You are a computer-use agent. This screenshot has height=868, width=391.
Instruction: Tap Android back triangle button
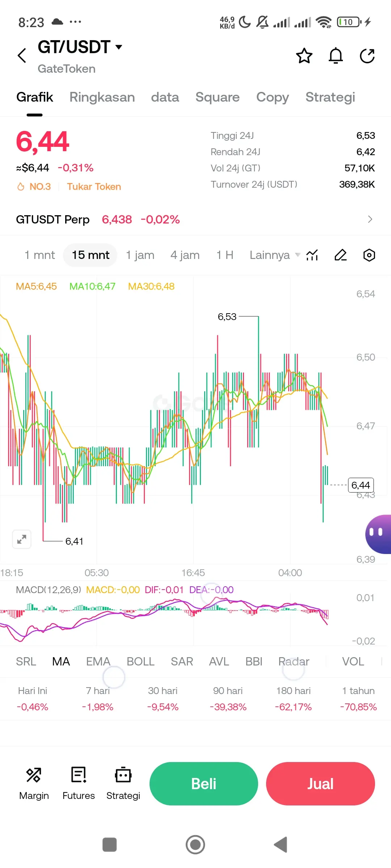tap(281, 844)
